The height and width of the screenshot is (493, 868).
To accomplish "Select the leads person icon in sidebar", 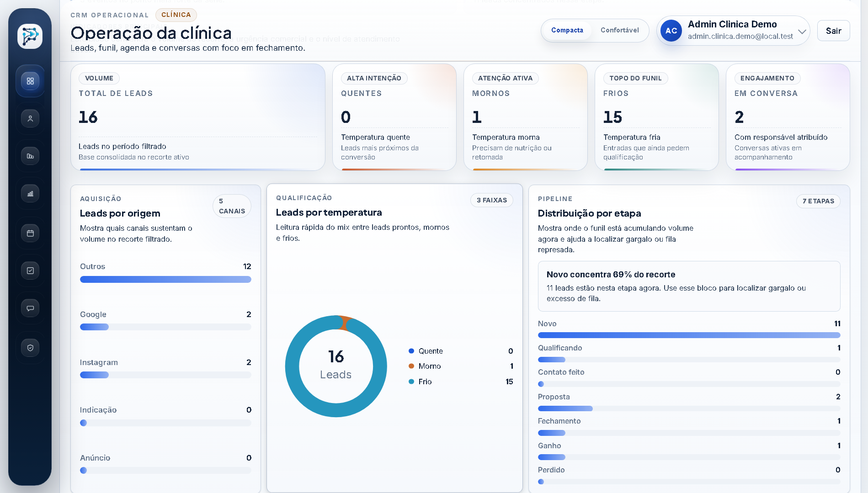I will click(x=30, y=118).
